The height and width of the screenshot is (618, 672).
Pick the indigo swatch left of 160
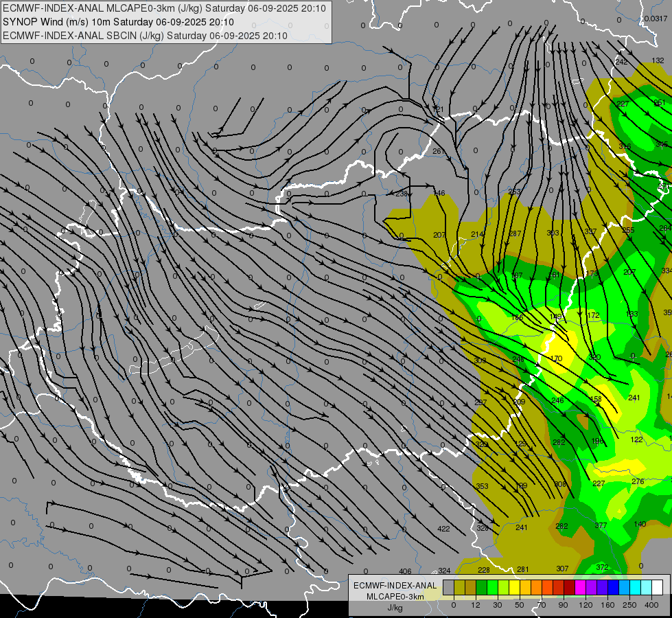pyautogui.click(x=603, y=587)
